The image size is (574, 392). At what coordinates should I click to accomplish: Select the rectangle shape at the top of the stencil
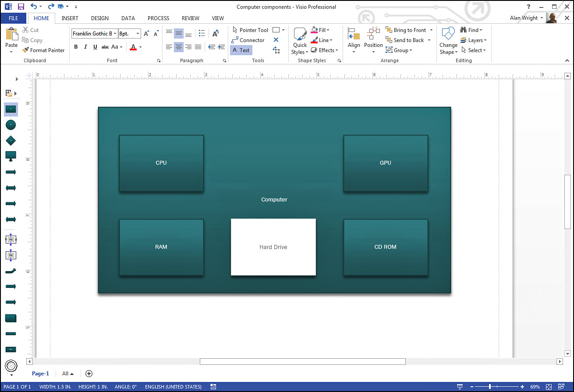[11, 109]
